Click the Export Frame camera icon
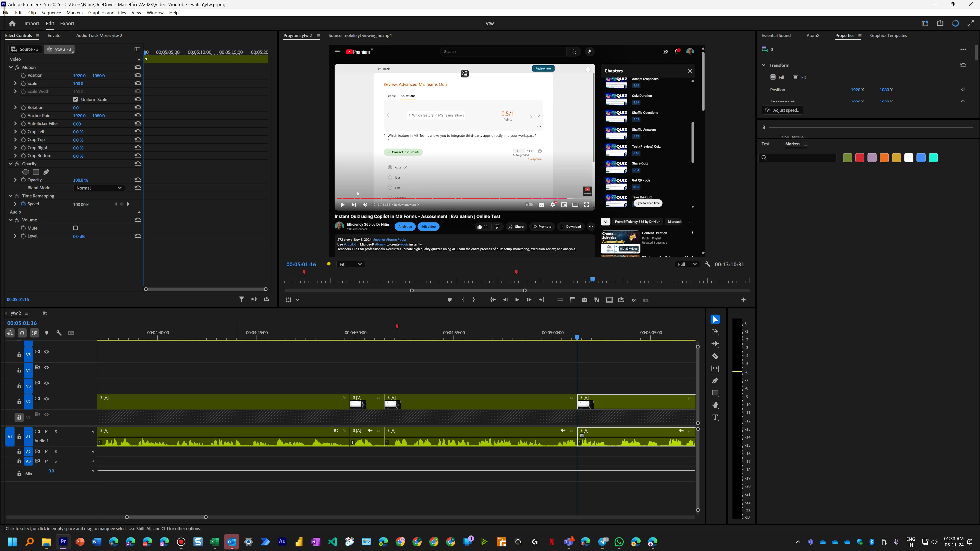 584,300
